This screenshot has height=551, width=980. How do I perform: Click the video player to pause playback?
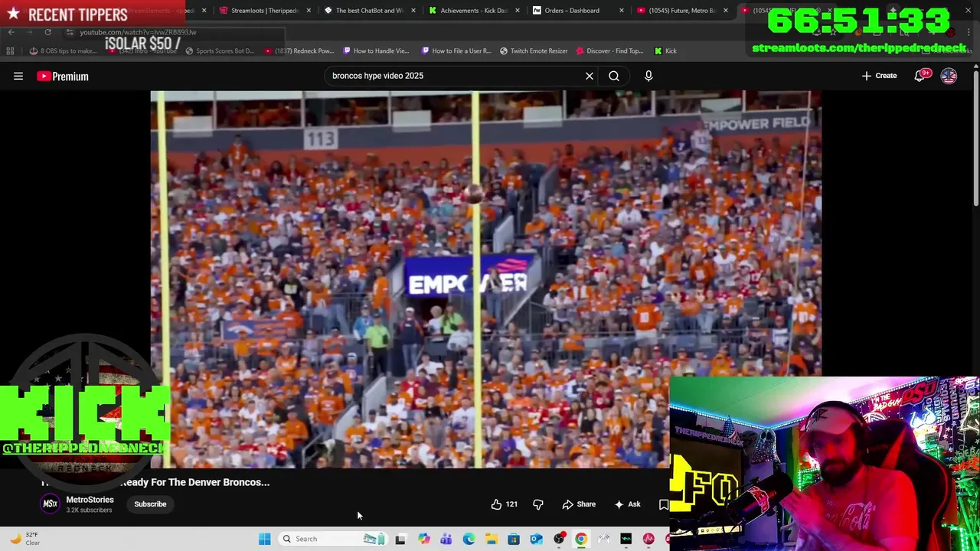pos(485,279)
